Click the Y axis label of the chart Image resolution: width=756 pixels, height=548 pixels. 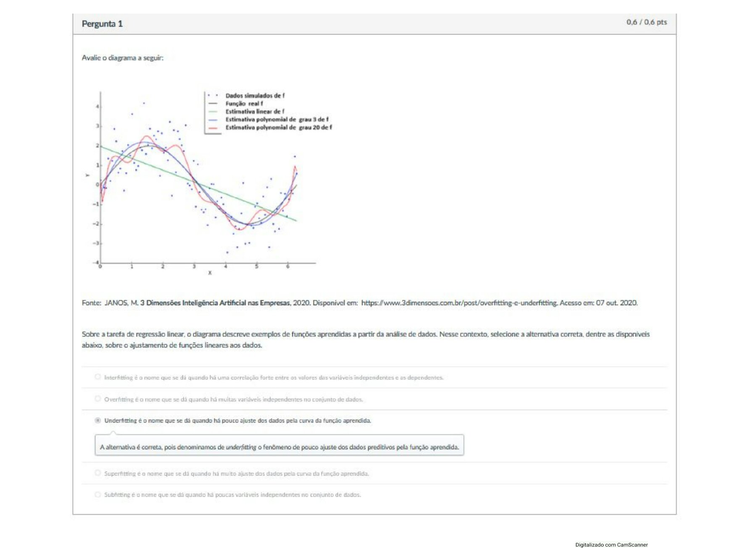87,175
